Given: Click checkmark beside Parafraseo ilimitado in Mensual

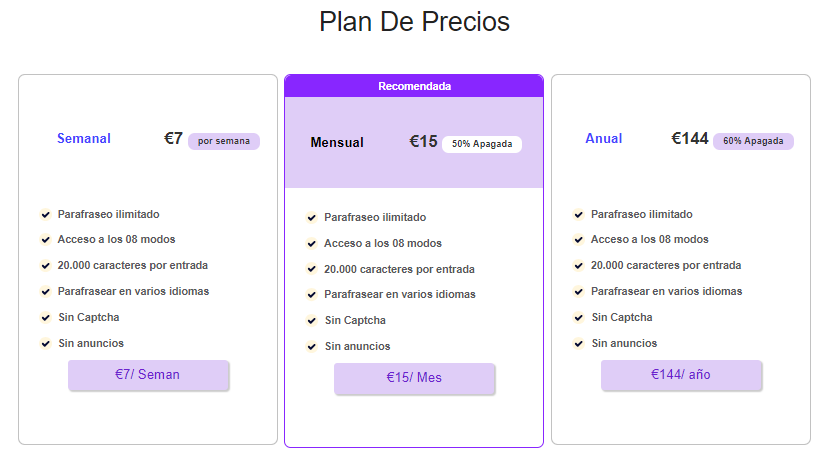Looking at the screenshot, I should [312, 218].
